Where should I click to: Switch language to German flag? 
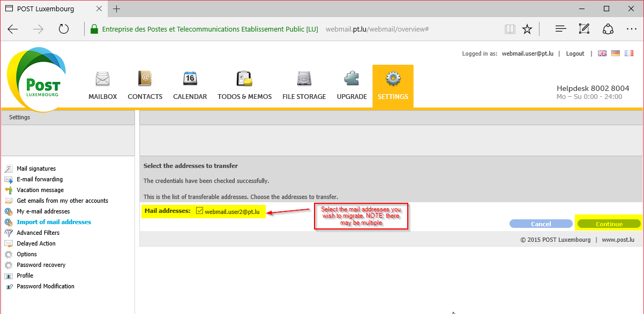(x=616, y=53)
